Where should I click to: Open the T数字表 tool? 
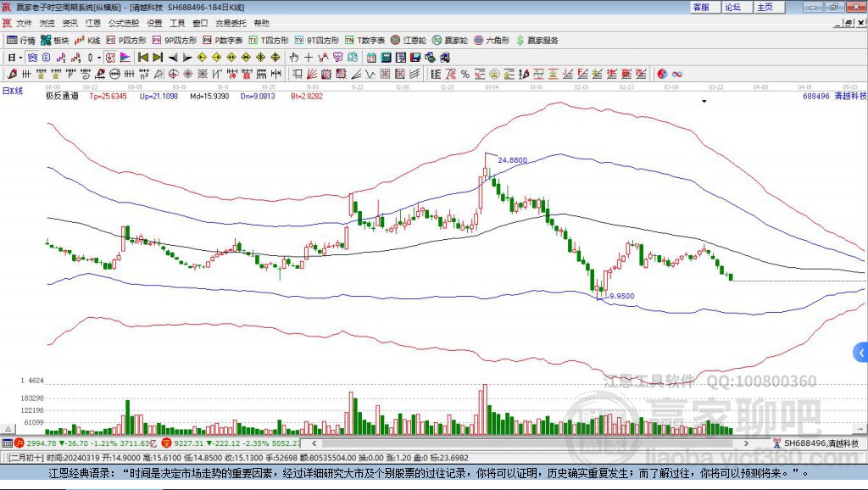coord(364,41)
